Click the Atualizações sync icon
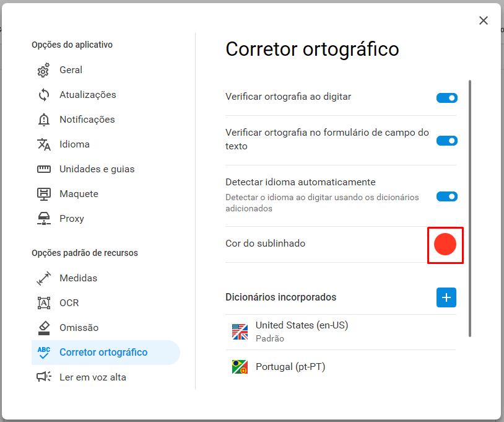 coord(44,95)
